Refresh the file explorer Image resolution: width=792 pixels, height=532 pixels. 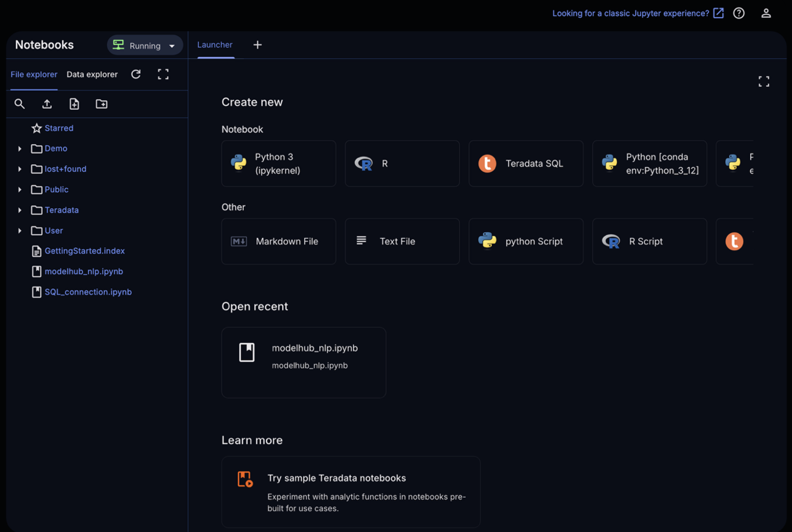(x=136, y=74)
